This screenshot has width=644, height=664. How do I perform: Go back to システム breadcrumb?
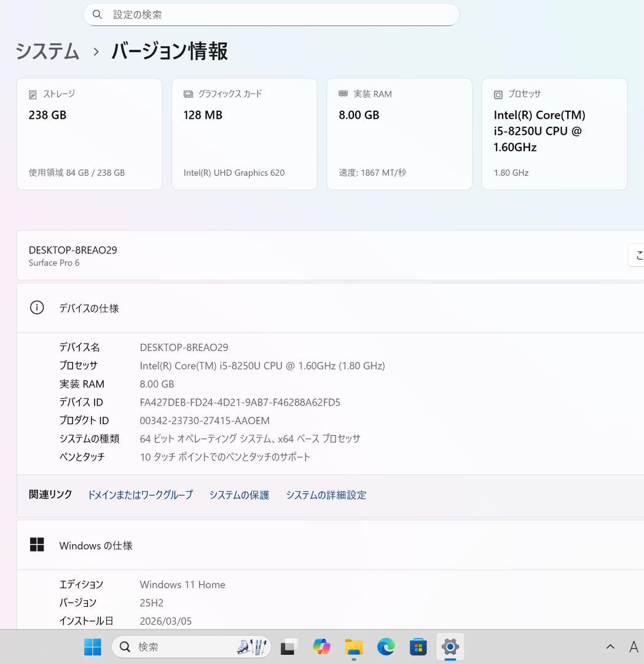[x=47, y=51]
